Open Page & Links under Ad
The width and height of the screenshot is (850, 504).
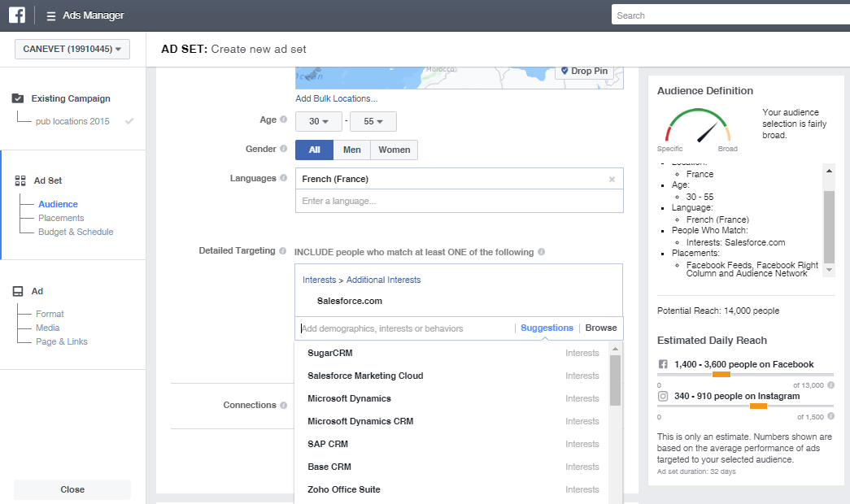62,341
